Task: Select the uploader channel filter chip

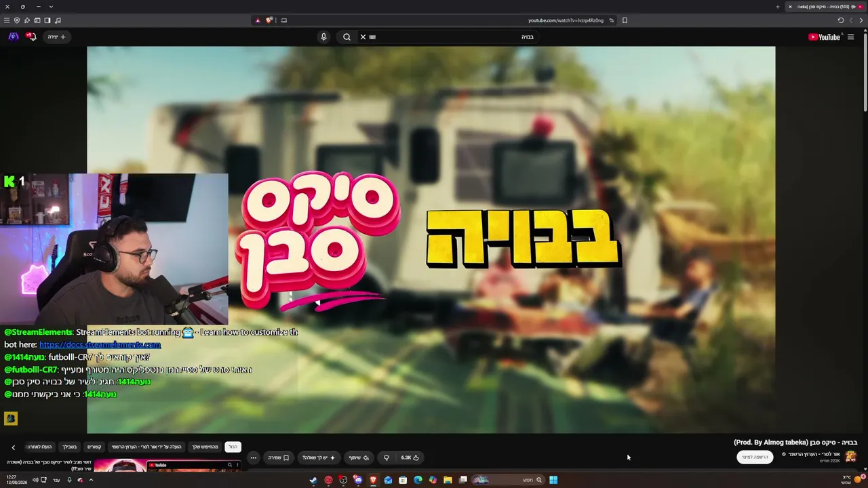Action: click(x=146, y=447)
